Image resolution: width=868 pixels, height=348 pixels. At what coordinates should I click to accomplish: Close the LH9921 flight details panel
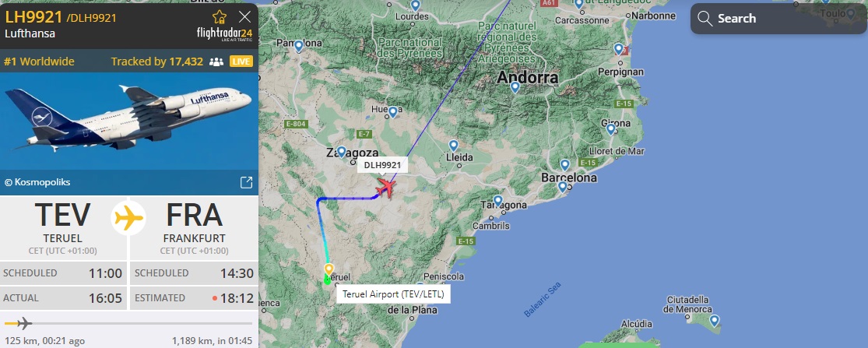(x=244, y=16)
